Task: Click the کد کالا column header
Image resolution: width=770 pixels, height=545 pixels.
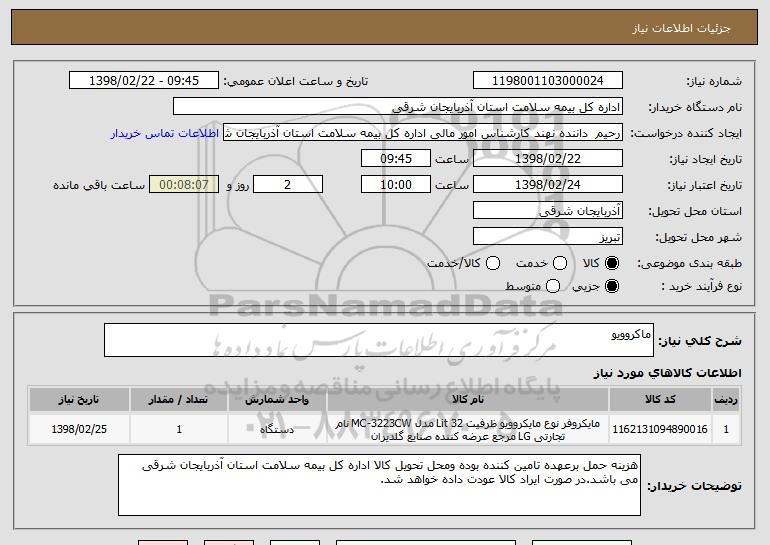Action: click(660, 400)
